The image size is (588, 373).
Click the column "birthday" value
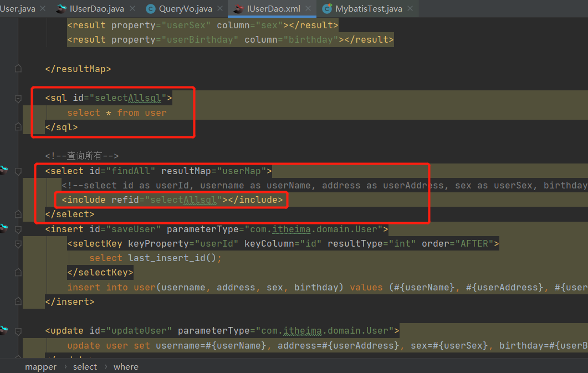click(311, 39)
